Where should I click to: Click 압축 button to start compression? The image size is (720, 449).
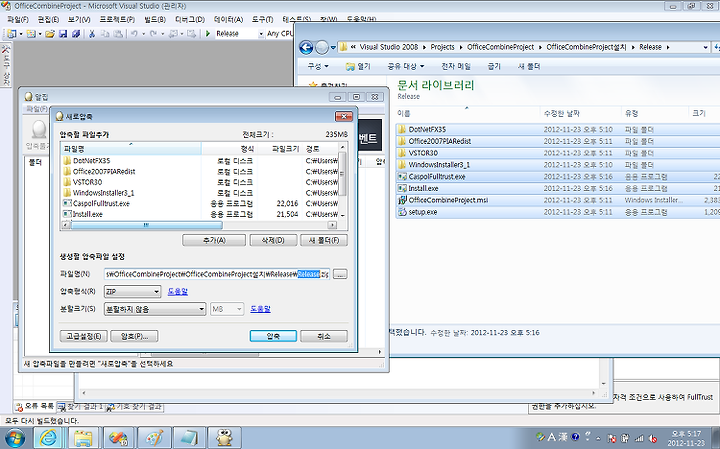(x=273, y=336)
